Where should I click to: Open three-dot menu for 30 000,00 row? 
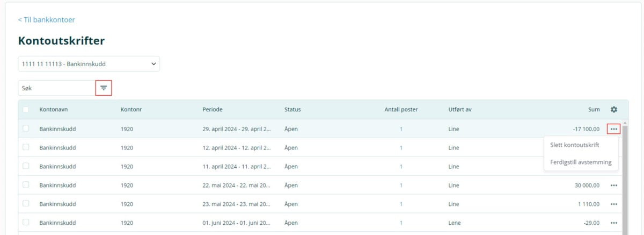click(614, 186)
